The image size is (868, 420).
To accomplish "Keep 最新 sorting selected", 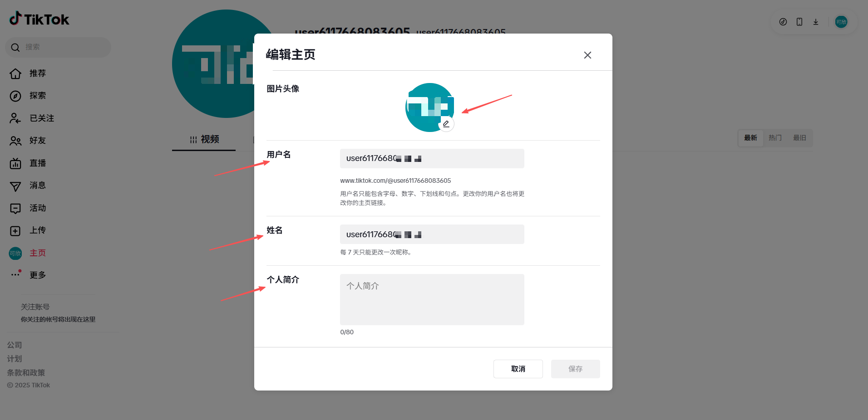I will tap(750, 137).
